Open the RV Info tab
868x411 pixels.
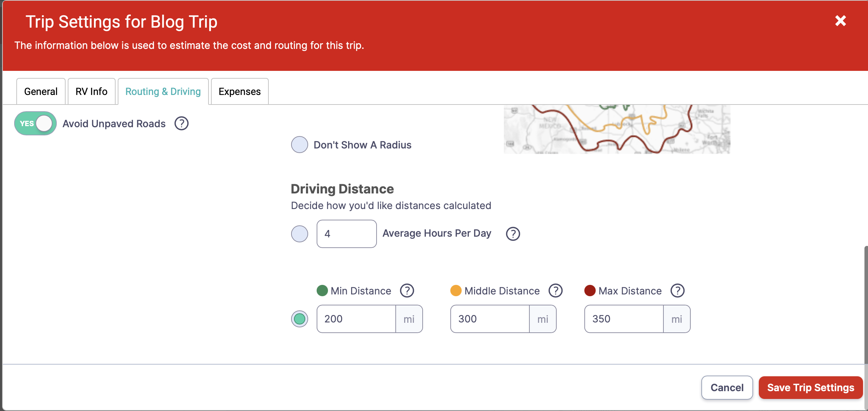pos(91,92)
